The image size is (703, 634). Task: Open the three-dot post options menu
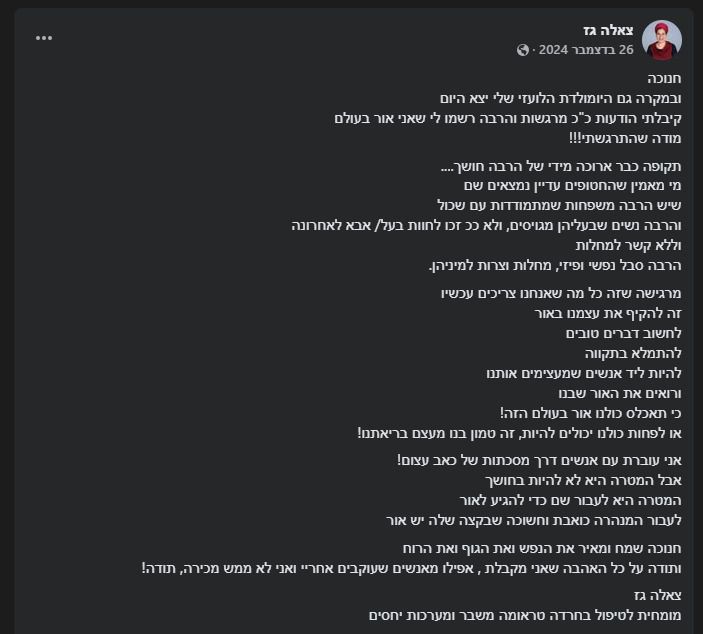pos(44,38)
